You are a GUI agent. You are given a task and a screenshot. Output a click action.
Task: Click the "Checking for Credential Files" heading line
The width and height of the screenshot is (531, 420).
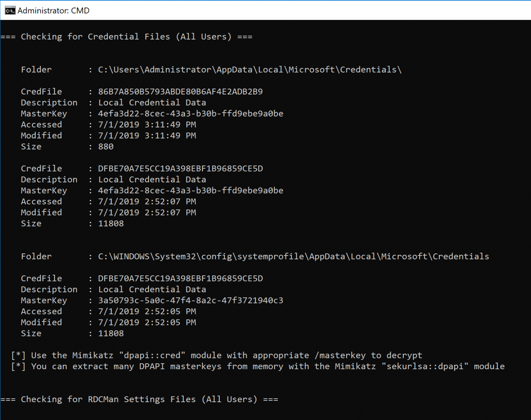(x=126, y=37)
